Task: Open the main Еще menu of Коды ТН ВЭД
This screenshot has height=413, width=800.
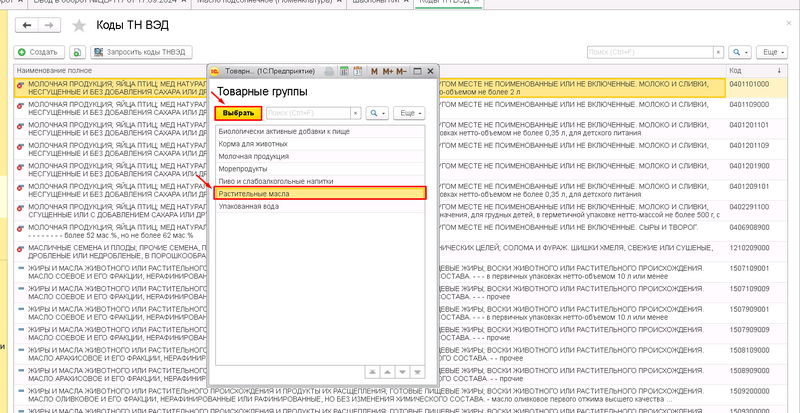Action: [770, 52]
